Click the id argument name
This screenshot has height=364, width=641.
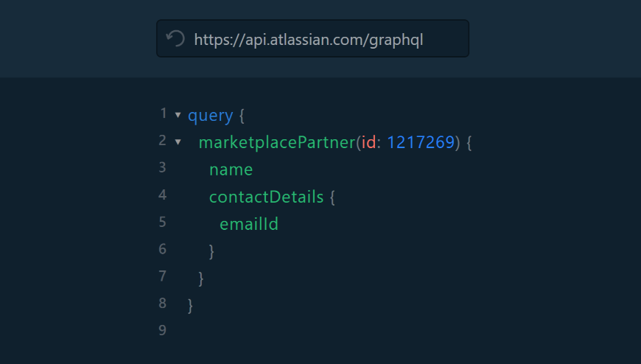coord(368,142)
